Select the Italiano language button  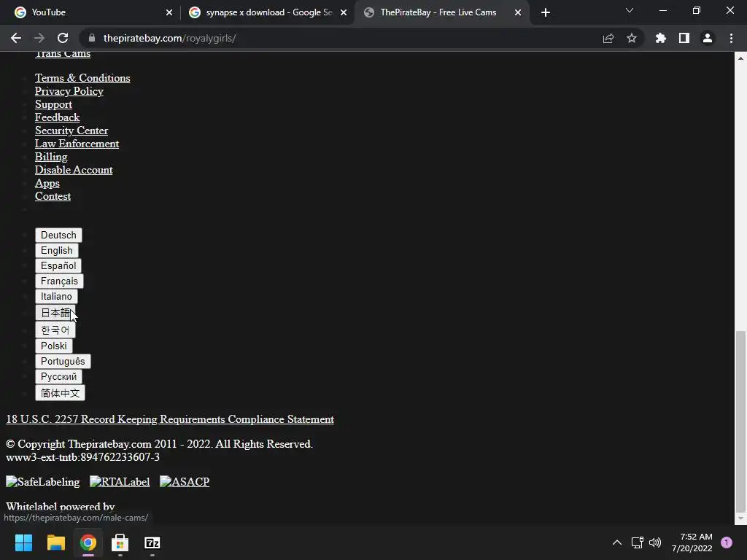pos(56,296)
